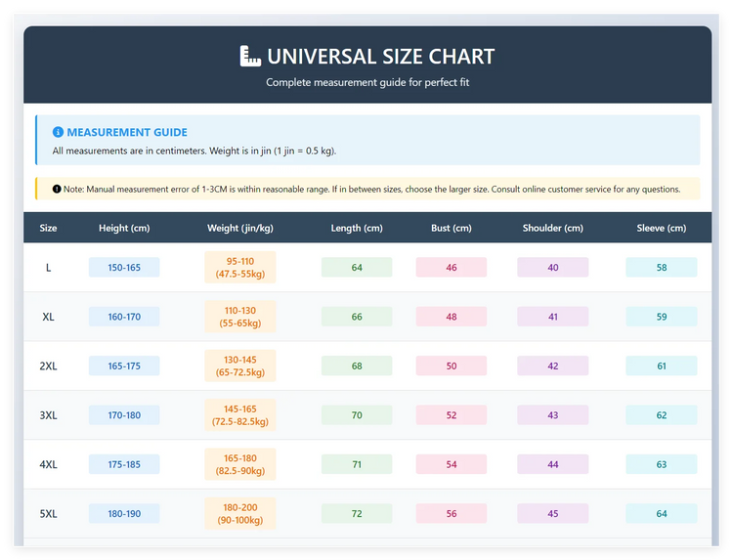Image resolution: width=733 pixels, height=560 pixels.
Task: Click the info icon next to Measurement Guide
Action: click(58, 132)
